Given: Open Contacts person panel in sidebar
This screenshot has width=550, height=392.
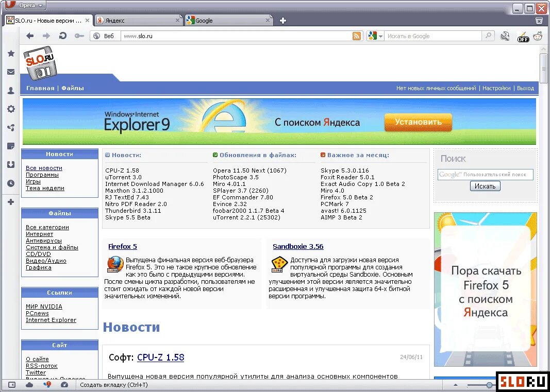Looking at the screenshot, I should (x=11, y=91).
